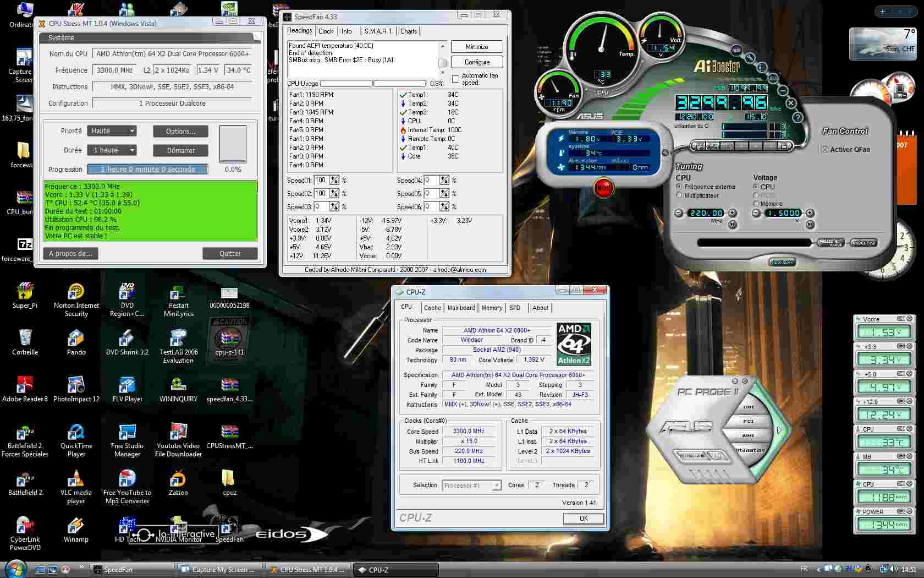Click the Windows Start orb

[x=15, y=569]
